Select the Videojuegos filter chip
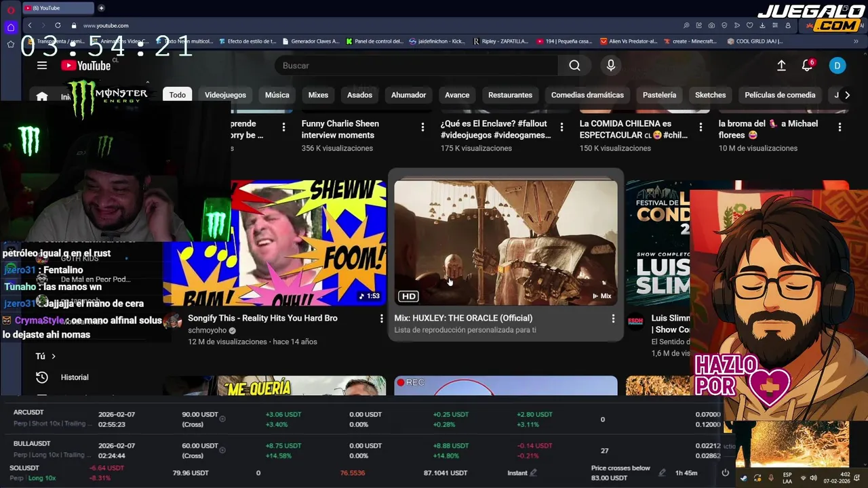 pyautogui.click(x=225, y=95)
